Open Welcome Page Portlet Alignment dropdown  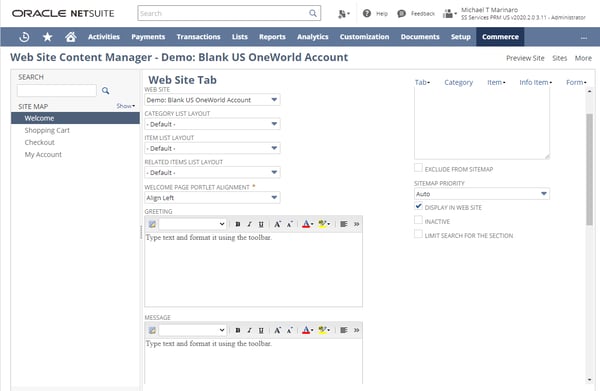point(212,197)
